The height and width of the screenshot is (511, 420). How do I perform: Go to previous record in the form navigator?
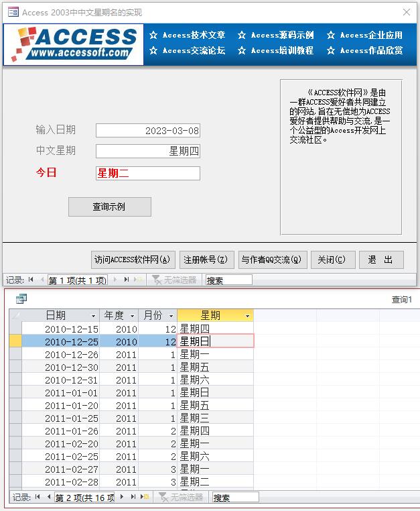[x=42, y=280]
